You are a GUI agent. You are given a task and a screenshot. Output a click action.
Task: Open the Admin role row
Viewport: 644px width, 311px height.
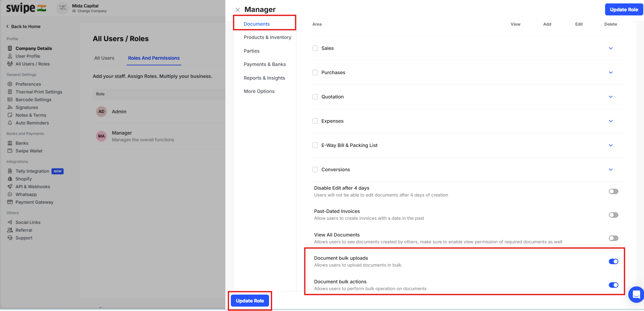click(x=159, y=111)
